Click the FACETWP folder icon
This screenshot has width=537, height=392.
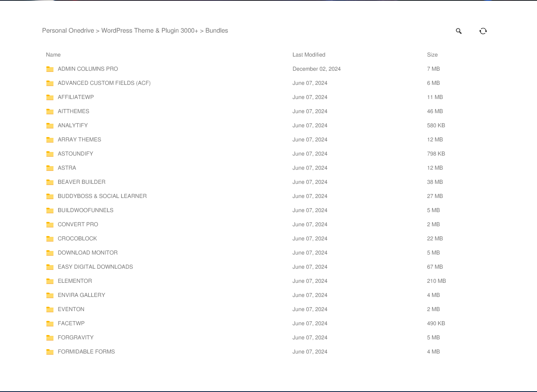[50, 324]
